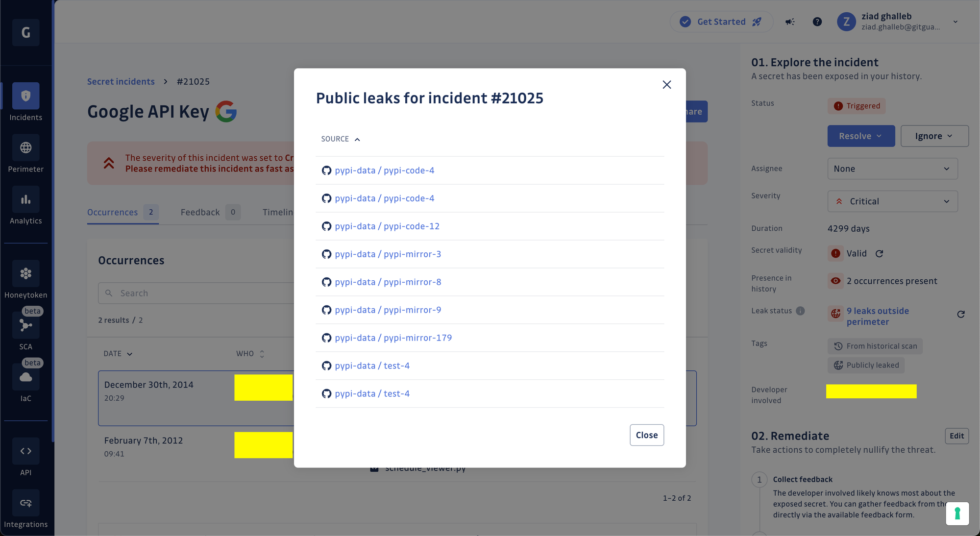Open the help question mark icon
This screenshot has height=536, width=980.
click(x=817, y=22)
